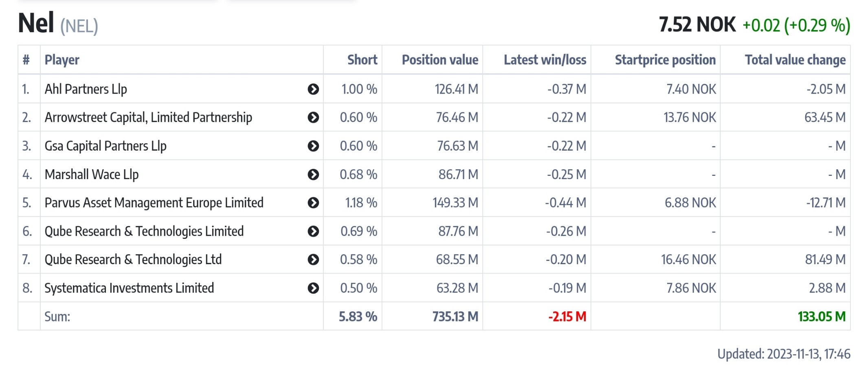Open arrow icon for Qube Research & Technologies Ltd
868x370 pixels.
pos(313,260)
